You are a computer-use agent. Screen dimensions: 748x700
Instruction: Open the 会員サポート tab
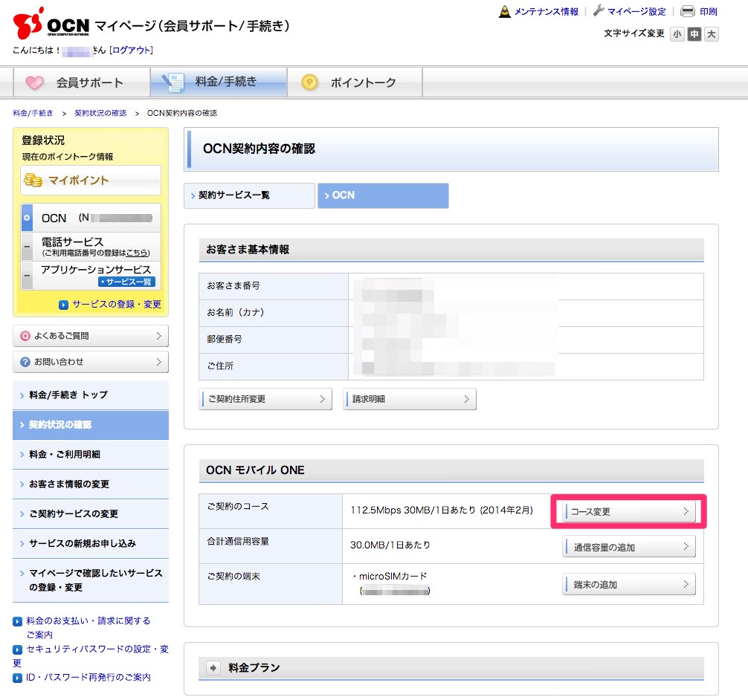[x=82, y=82]
